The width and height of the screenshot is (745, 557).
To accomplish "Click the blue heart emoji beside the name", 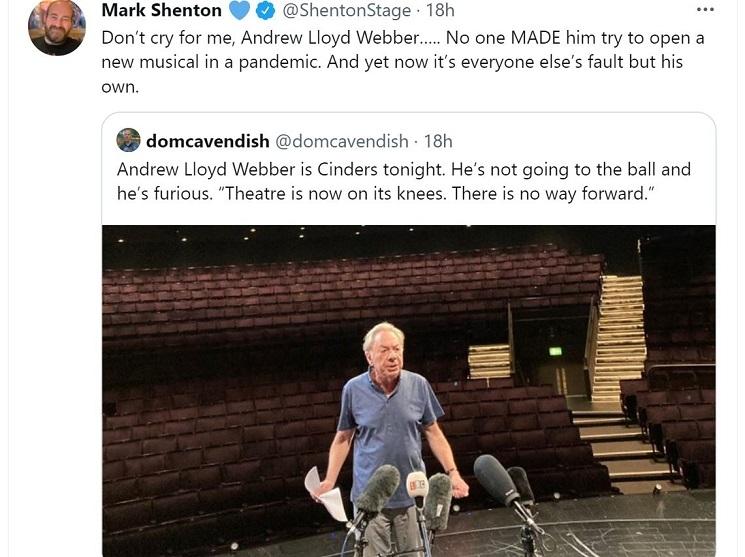I will [x=239, y=11].
